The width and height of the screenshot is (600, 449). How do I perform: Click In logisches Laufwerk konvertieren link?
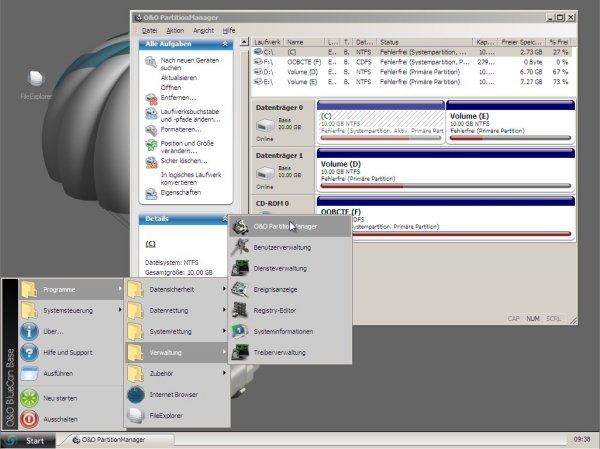click(x=191, y=178)
